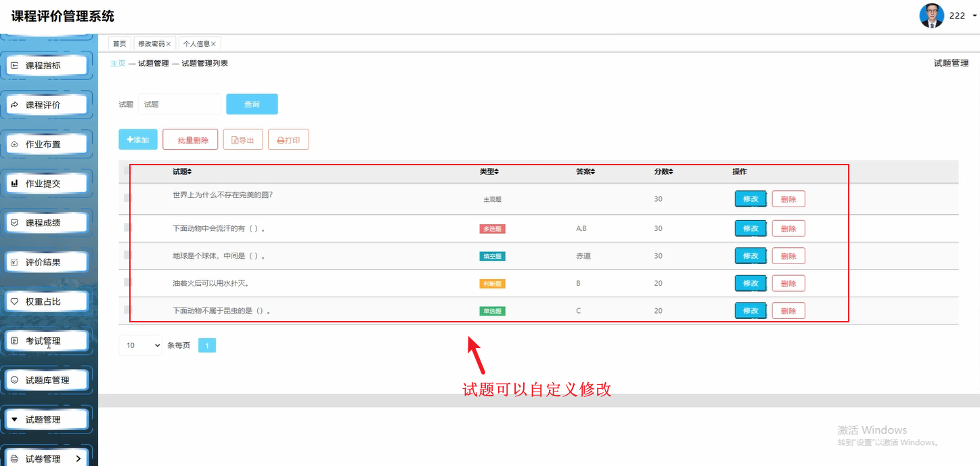
Task: Toggle the select-all header checkbox
Action: [x=128, y=172]
